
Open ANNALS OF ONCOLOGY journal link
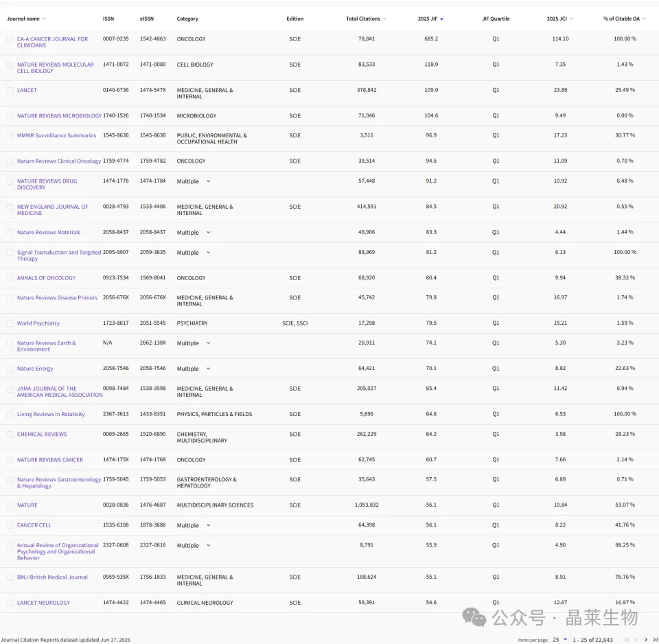pos(46,278)
